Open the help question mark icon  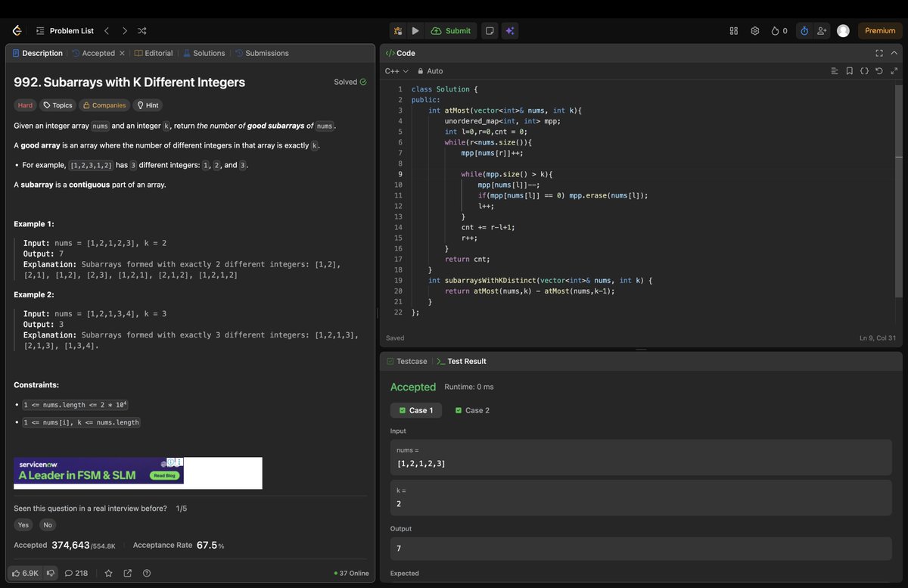point(147,573)
